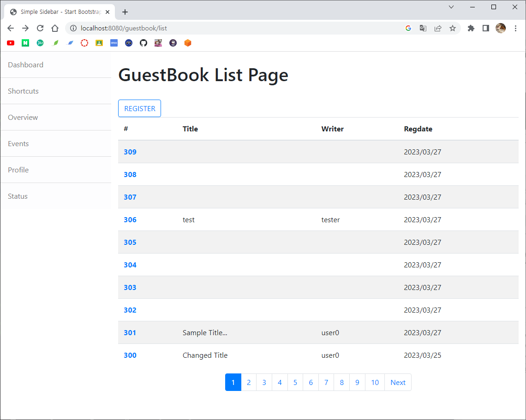Viewport: 526px width, 420px height.
Task: Go to page 9 of the list
Action: click(357, 383)
